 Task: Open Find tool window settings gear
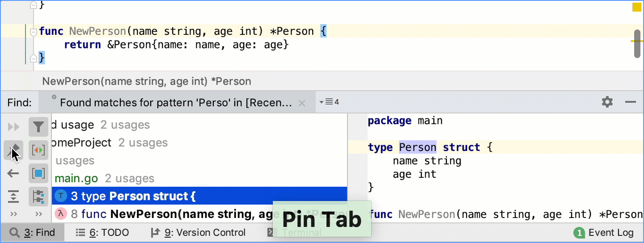click(607, 102)
